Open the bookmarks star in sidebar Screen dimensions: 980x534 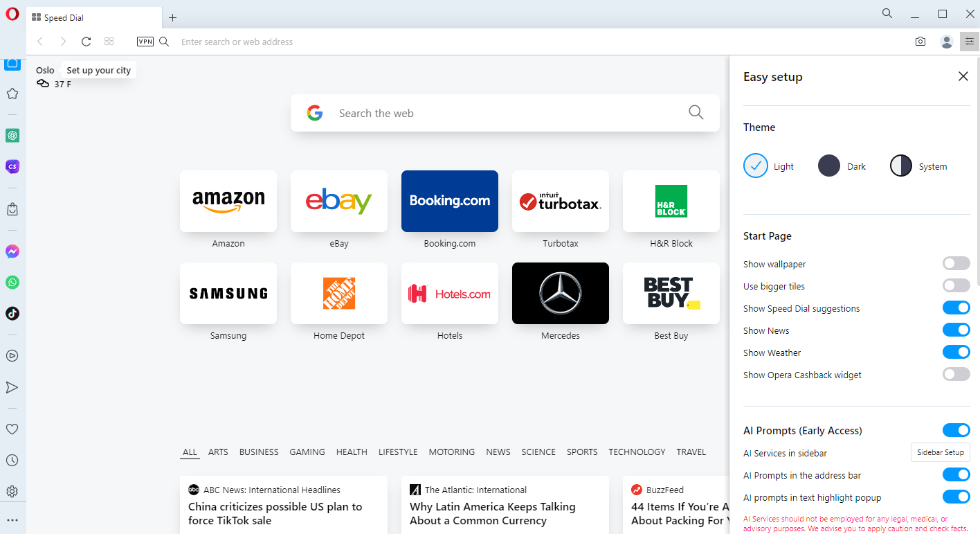12,94
